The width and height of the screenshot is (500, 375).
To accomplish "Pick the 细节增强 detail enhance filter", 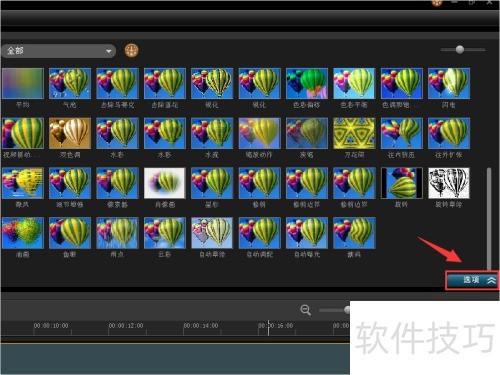I will 70,183.
